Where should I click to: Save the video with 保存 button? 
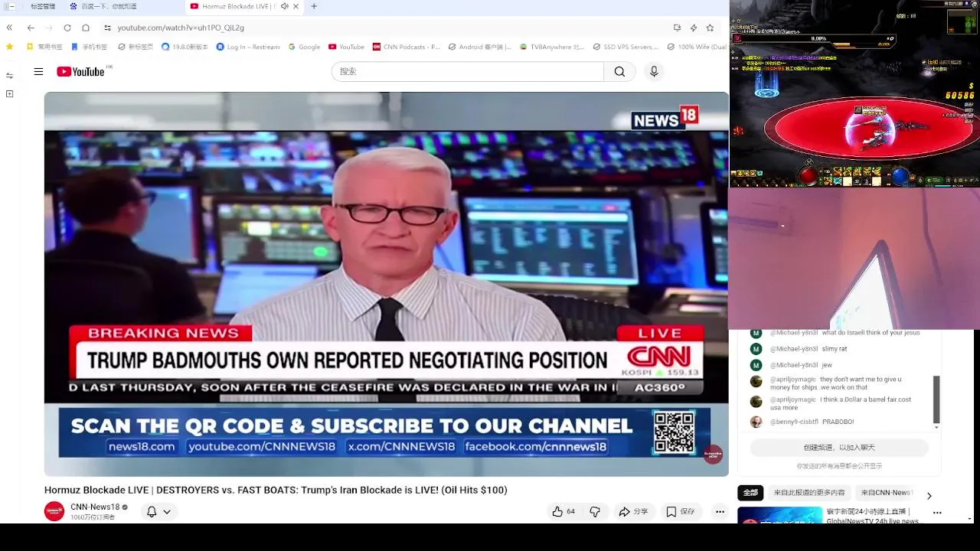pos(680,511)
